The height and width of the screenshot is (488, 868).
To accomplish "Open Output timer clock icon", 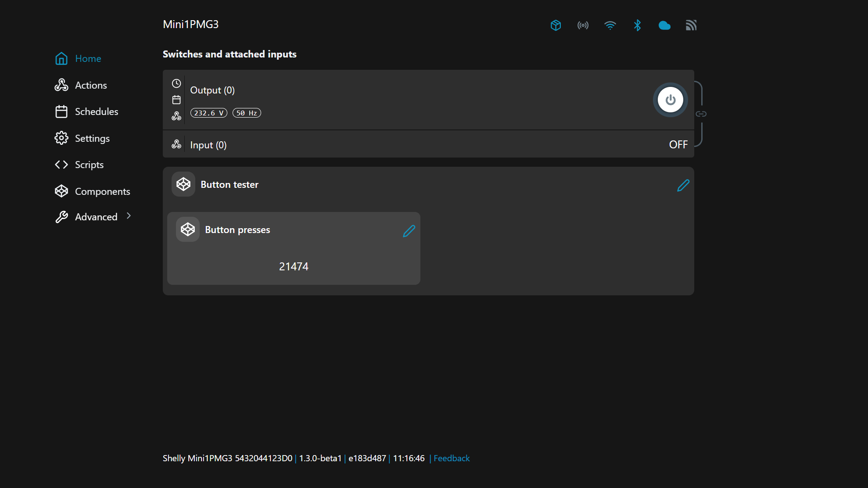I will pos(176,83).
